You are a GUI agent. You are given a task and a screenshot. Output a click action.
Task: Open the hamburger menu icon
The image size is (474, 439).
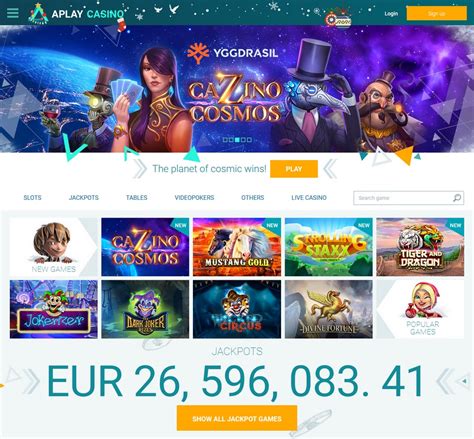point(13,13)
